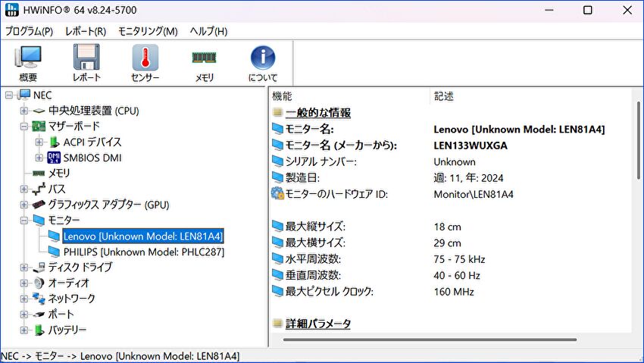Open the について info icon

(x=263, y=58)
